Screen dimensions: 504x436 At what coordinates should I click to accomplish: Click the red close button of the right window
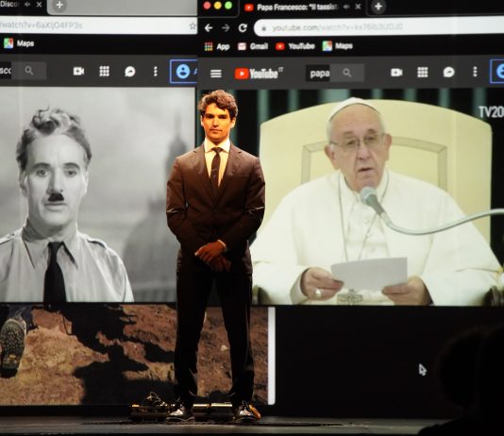[x=207, y=6]
